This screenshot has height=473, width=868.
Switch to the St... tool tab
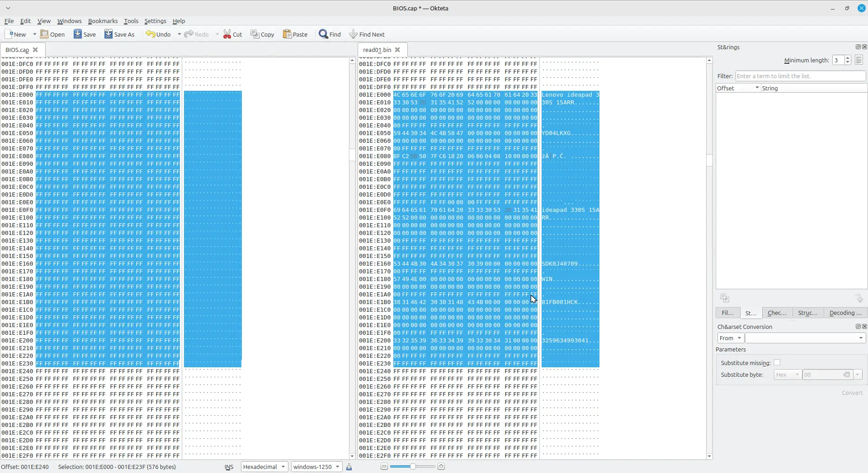(x=750, y=313)
